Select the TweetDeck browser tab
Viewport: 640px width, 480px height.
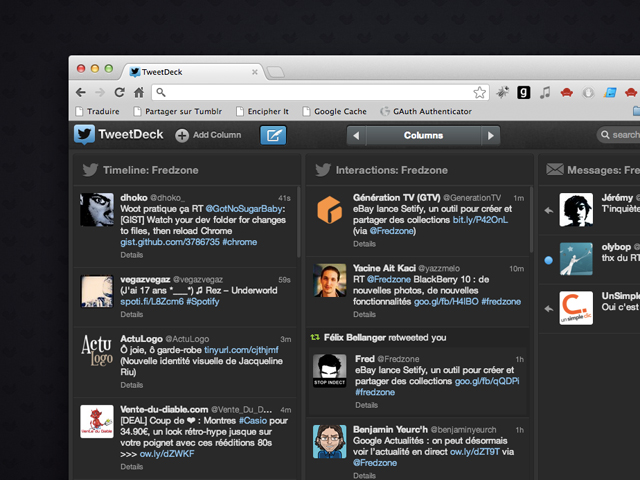(x=193, y=72)
